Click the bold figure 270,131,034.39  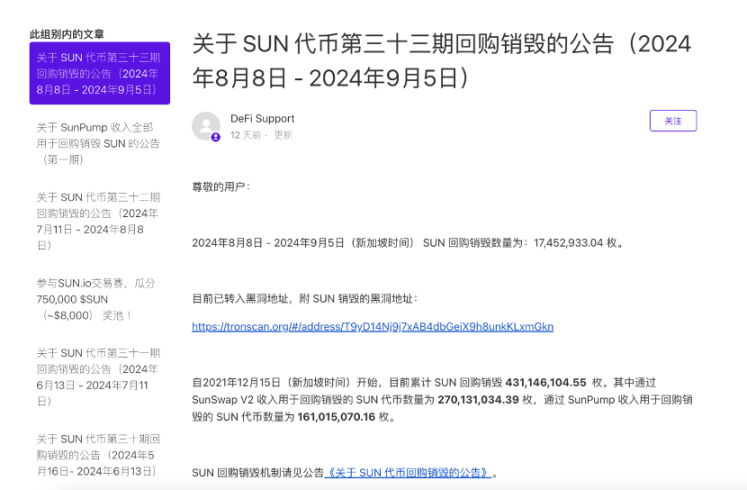(x=478, y=400)
